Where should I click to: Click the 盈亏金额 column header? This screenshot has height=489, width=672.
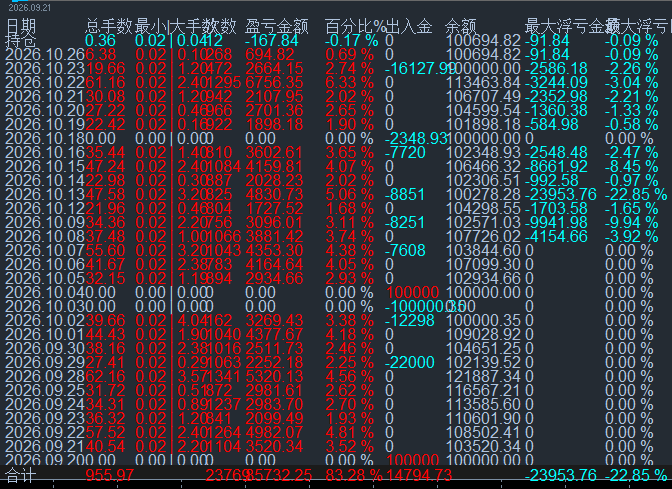pyautogui.click(x=277, y=27)
